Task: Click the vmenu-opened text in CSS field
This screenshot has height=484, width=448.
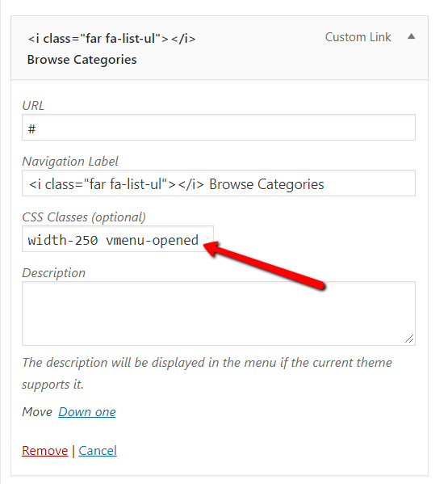Action: click(152, 240)
